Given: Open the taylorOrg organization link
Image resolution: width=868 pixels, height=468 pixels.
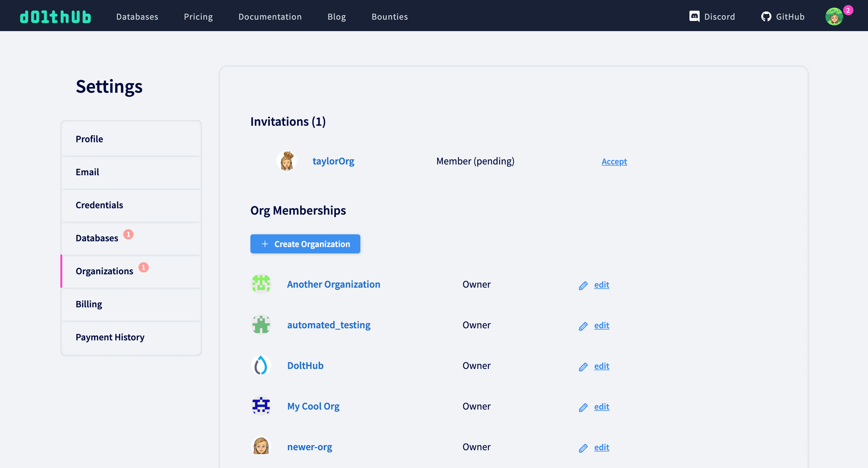Looking at the screenshot, I should (333, 161).
